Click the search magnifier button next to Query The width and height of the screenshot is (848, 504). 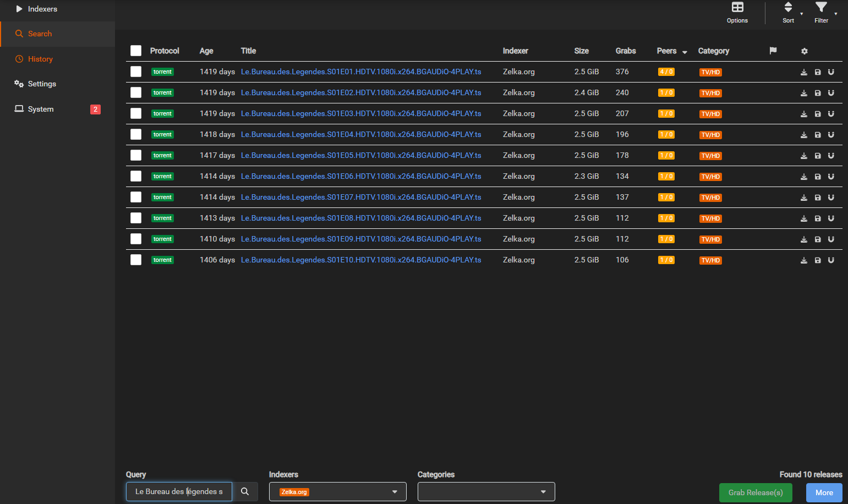point(245,491)
